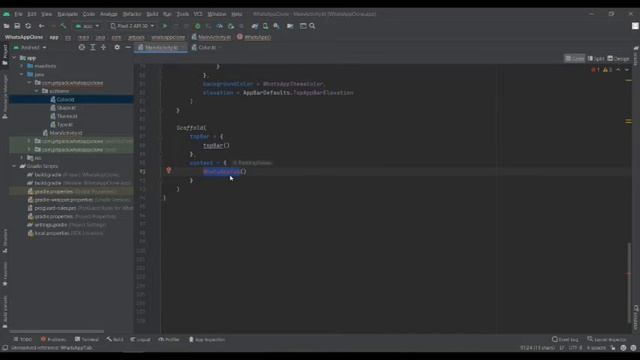Collapse the java folder
The image size is (640, 360).
[x=22, y=75]
